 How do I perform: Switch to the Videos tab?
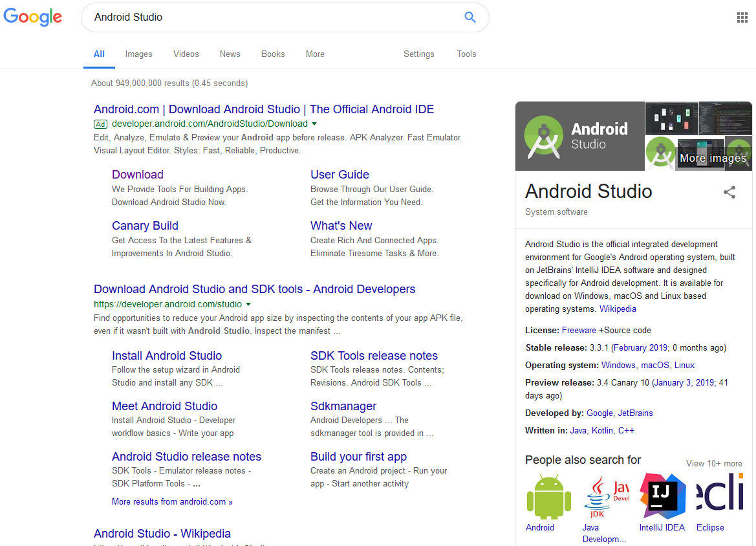pyautogui.click(x=186, y=54)
